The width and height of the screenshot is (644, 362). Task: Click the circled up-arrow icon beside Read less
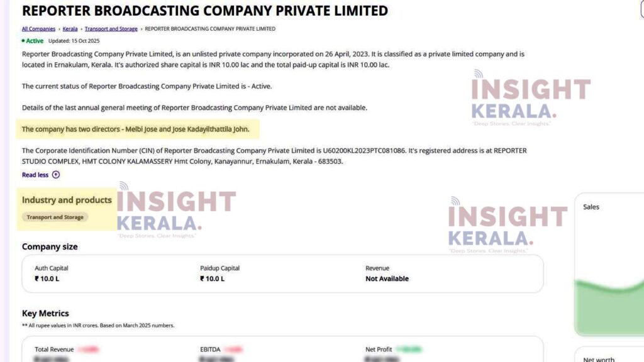(56, 175)
